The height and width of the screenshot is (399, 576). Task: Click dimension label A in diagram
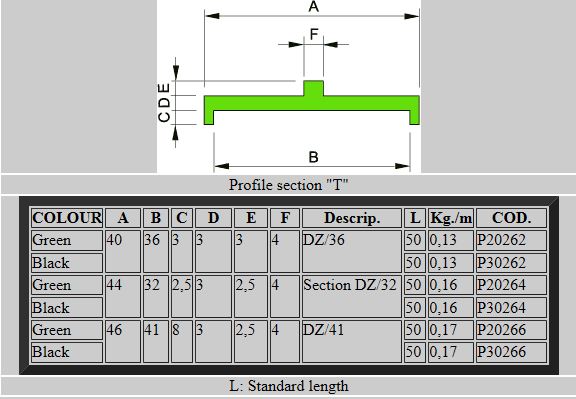313,6
